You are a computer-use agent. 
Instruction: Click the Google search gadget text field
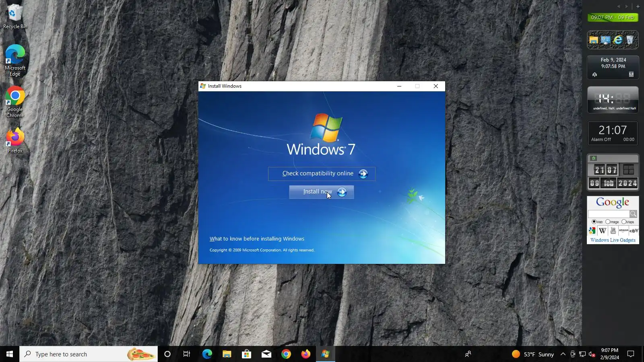[x=609, y=214]
